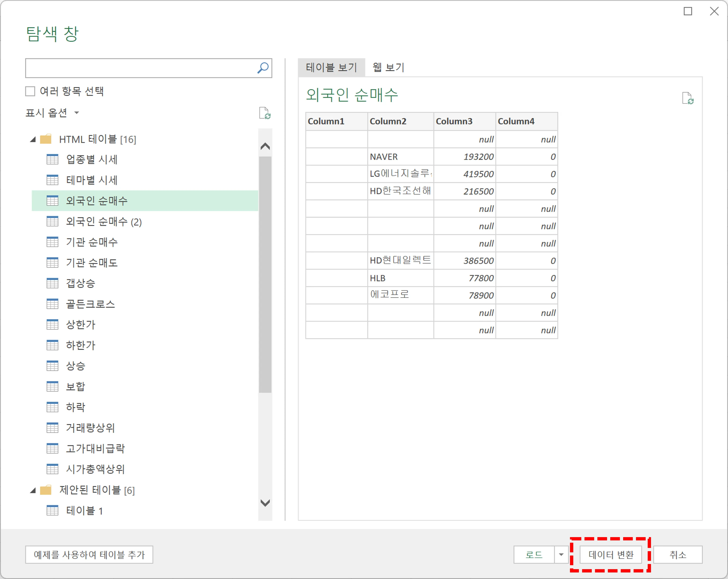Click the table icon for 하락
This screenshot has height=579, width=728.
pyautogui.click(x=52, y=407)
